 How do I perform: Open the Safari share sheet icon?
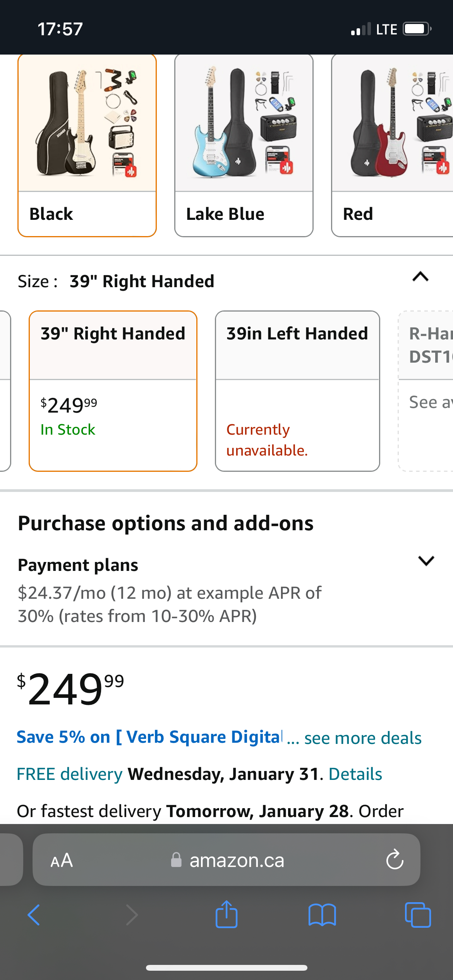226,914
